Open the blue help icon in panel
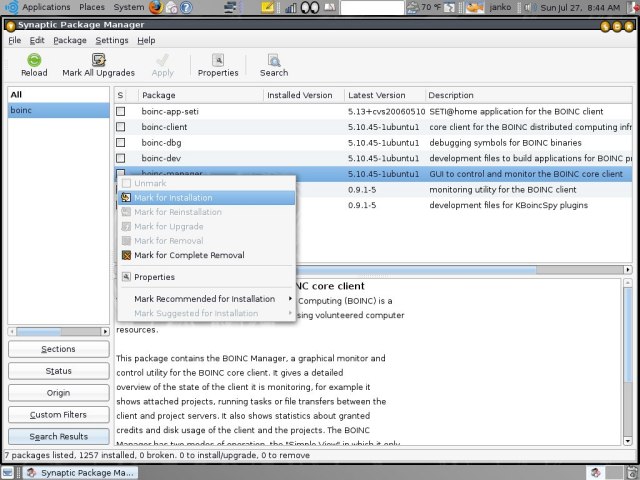 [x=186, y=7]
